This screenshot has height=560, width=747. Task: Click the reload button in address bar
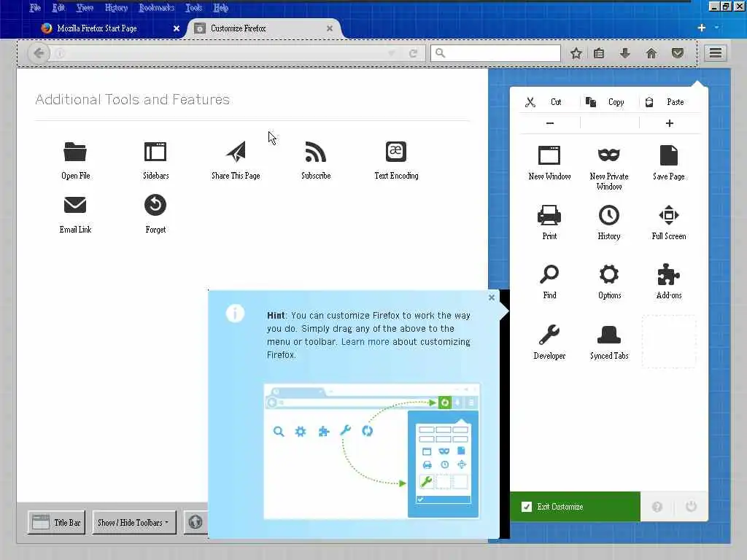[x=413, y=53]
